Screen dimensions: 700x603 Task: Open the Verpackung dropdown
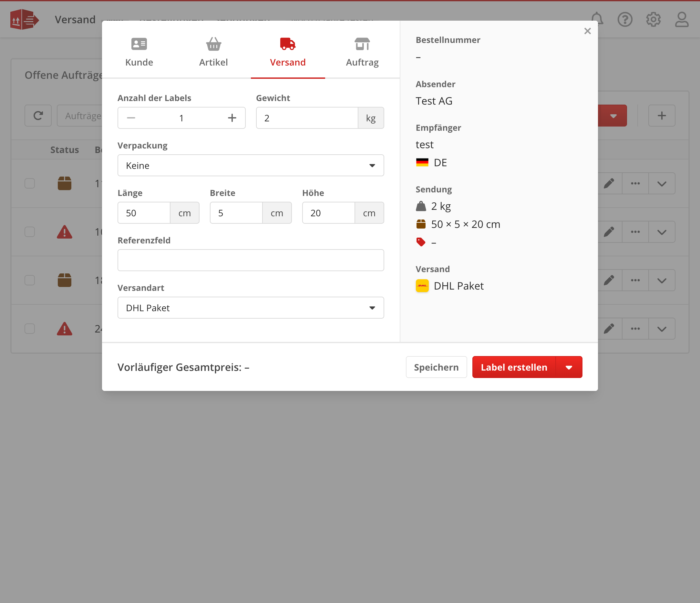(251, 166)
